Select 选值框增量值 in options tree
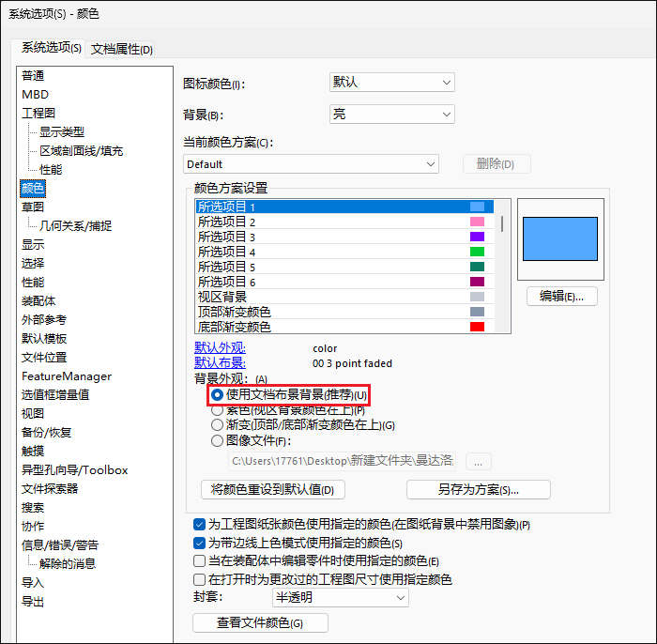Screen dimensions: 657x644 (54, 394)
